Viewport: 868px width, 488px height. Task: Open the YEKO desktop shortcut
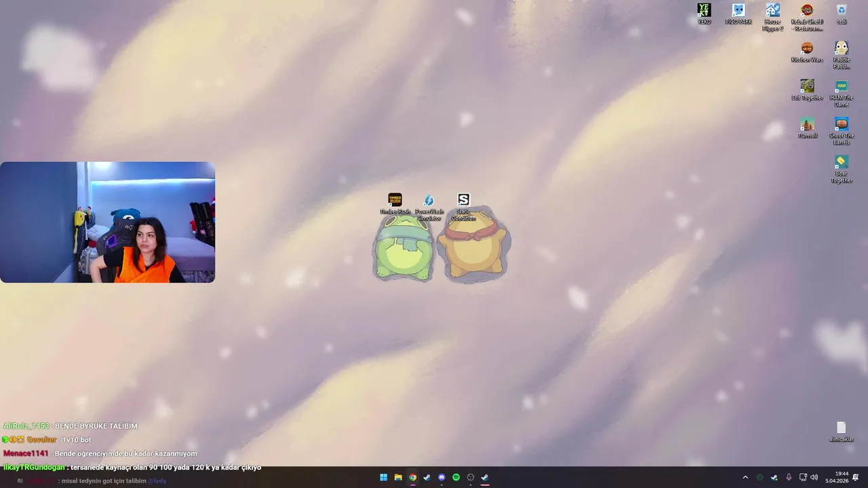[704, 14]
